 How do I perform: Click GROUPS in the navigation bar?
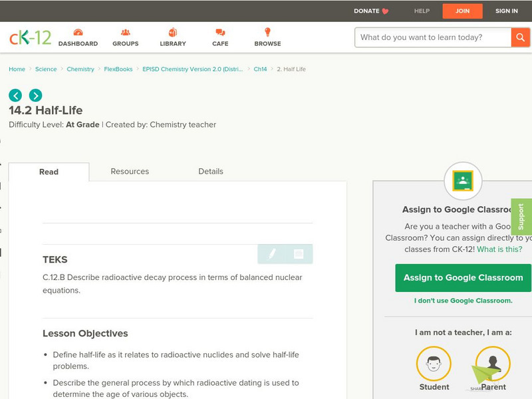click(x=126, y=44)
